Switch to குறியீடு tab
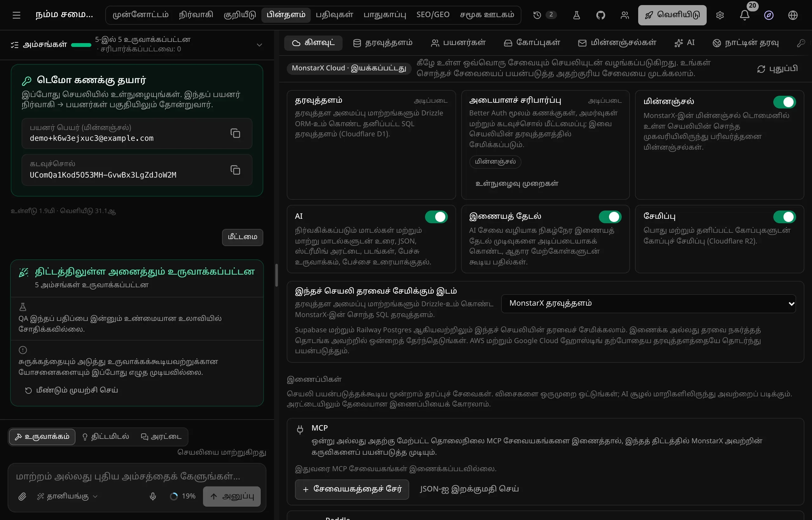This screenshot has width=812, height=520. pyautogui.click(x=240, y=15)
